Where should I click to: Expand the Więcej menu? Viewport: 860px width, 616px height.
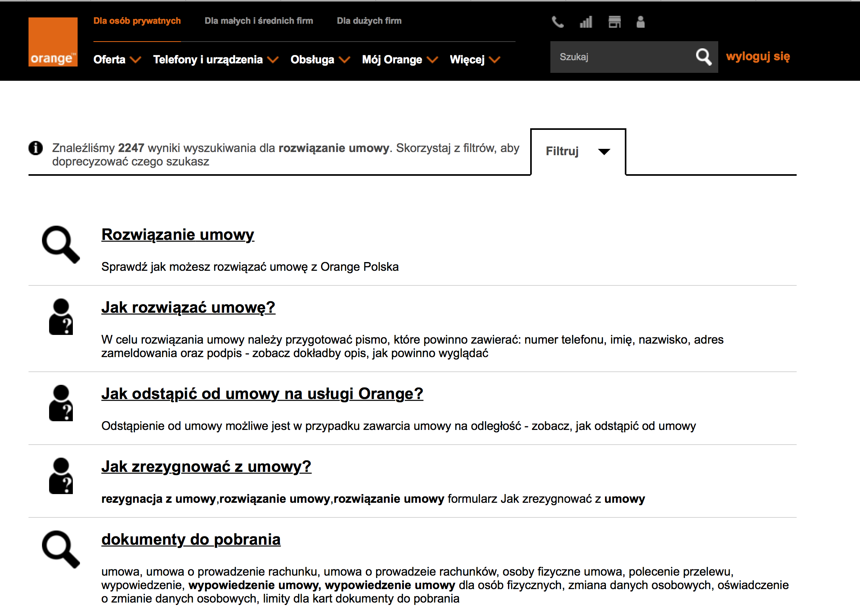(x=475, y=59)
